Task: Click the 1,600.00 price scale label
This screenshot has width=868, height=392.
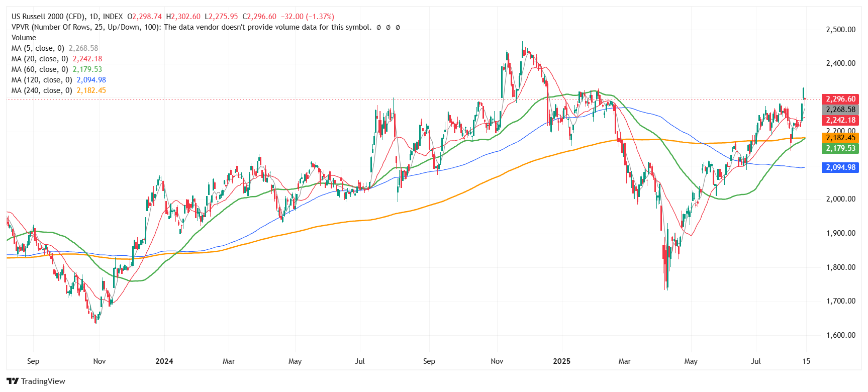Action: coord(840,335)
